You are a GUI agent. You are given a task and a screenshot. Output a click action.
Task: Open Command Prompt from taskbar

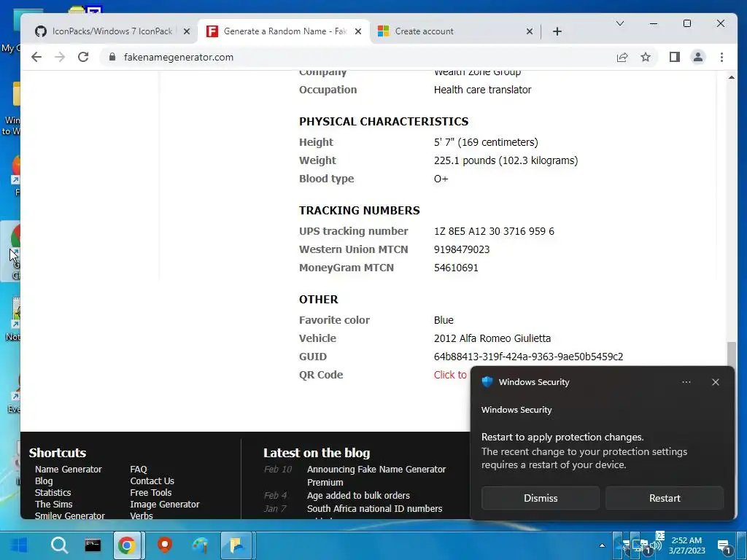click(93, 545)
